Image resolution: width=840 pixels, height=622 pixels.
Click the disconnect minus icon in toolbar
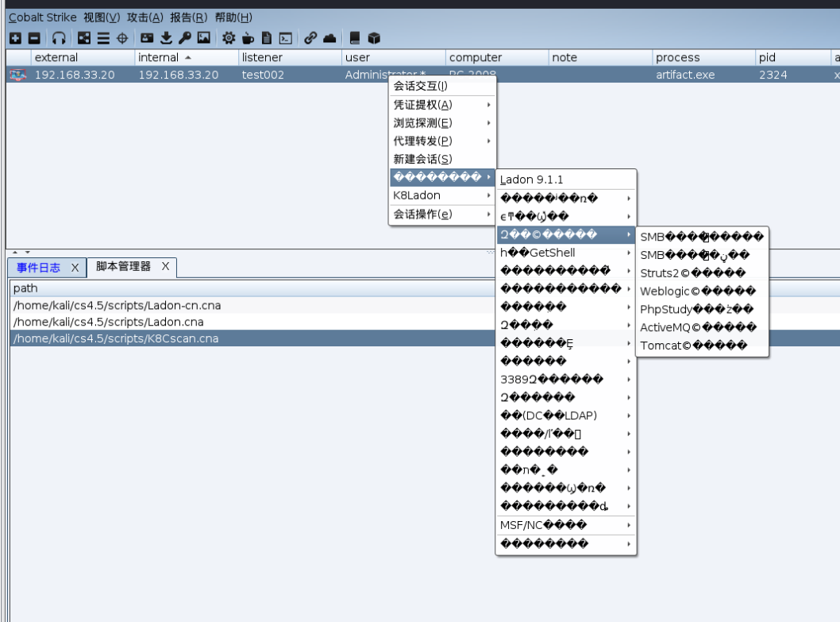click(x=34, y=38)
